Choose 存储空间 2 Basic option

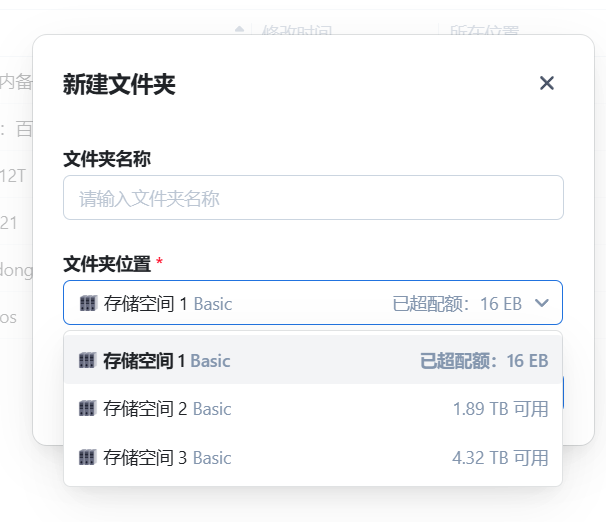coord(313,408)
